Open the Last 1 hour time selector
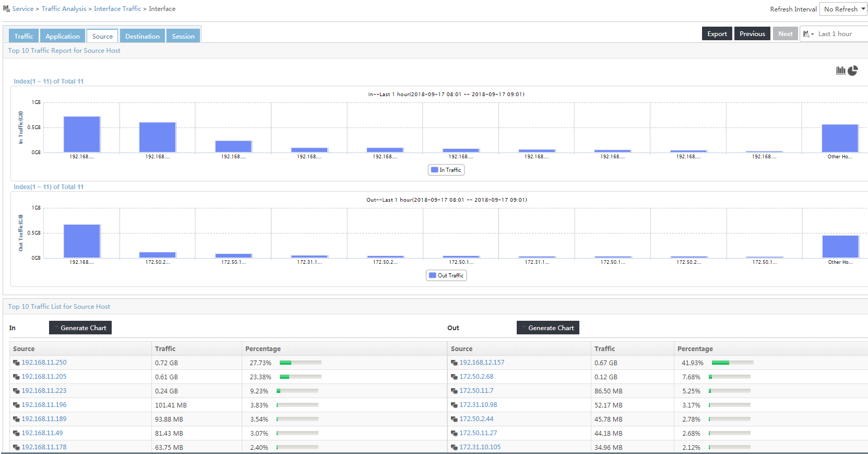The width and height of the screenshot is (868, 454). pos(834,34)
